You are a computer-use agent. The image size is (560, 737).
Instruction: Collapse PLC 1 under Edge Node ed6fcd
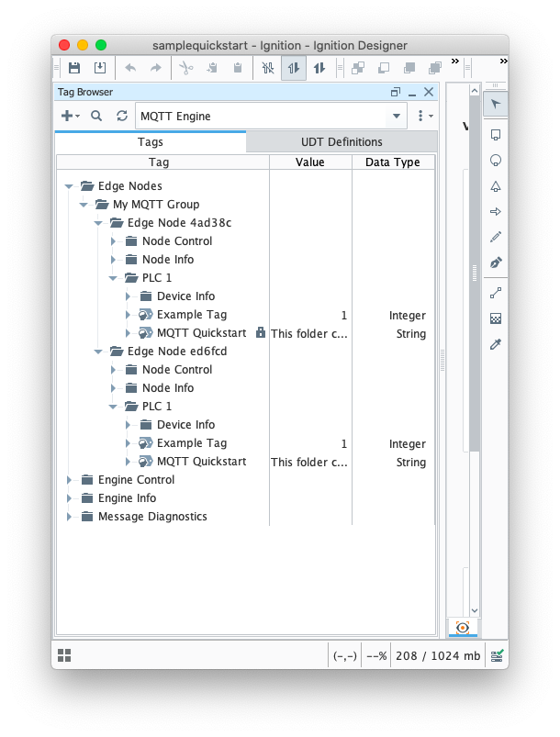(x=113, y=407)
